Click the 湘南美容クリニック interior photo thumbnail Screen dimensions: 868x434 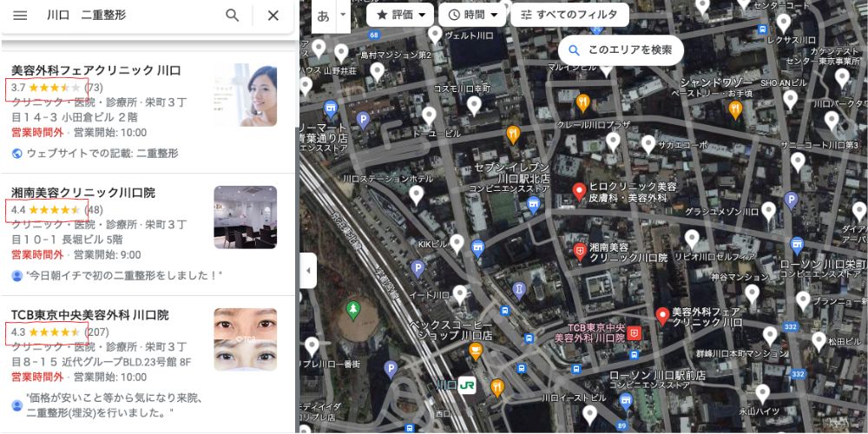pyautogui.click(x=246, y=217)
